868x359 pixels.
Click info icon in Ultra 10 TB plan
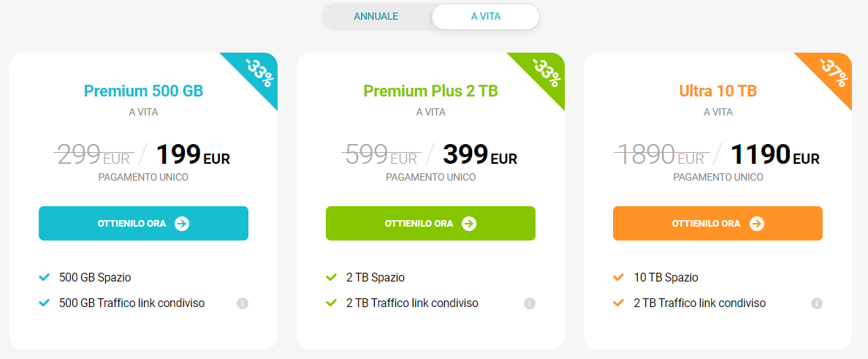(817, 303)
